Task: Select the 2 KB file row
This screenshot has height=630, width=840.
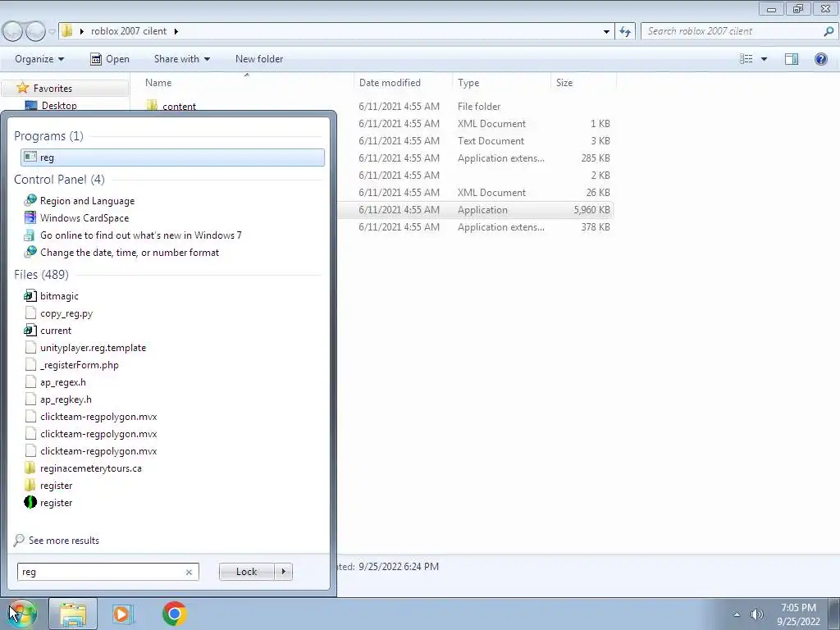Action: coord(475,176)
